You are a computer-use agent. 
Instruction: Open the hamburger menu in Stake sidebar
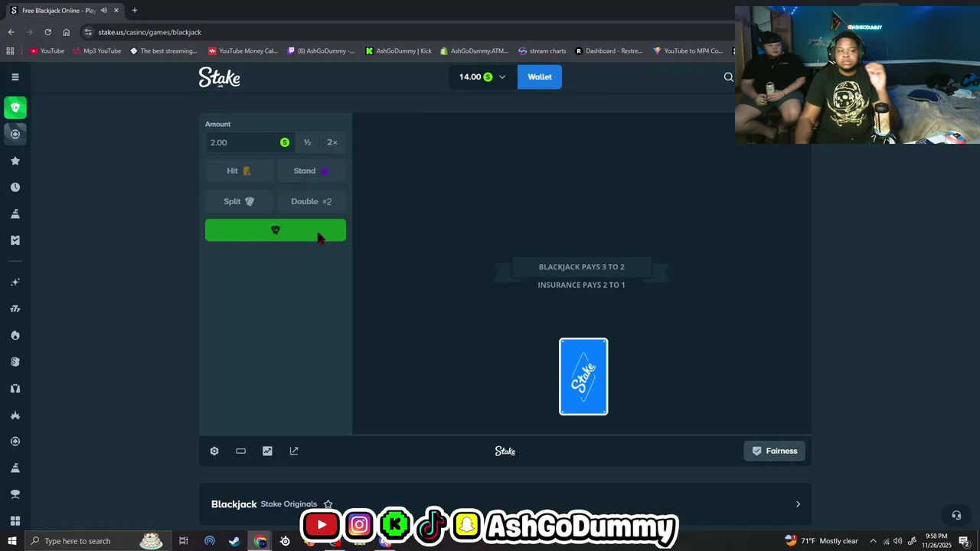(15, 77)
